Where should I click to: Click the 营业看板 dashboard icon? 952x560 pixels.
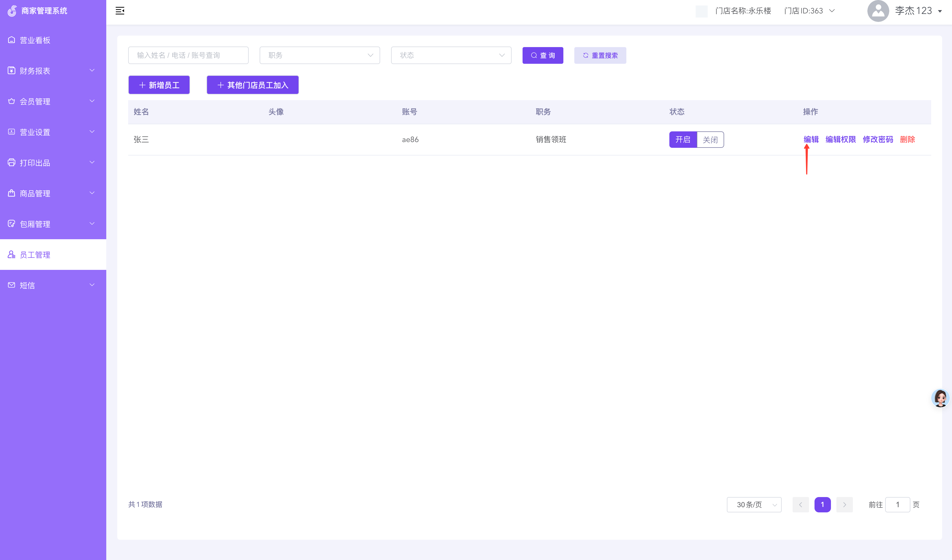pos(11,40)
